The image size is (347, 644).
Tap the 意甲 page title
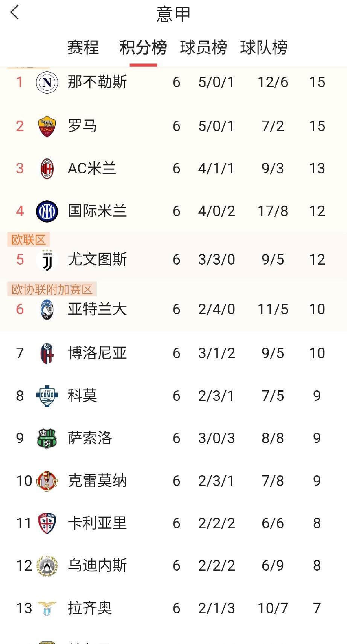tap(173, 14)
